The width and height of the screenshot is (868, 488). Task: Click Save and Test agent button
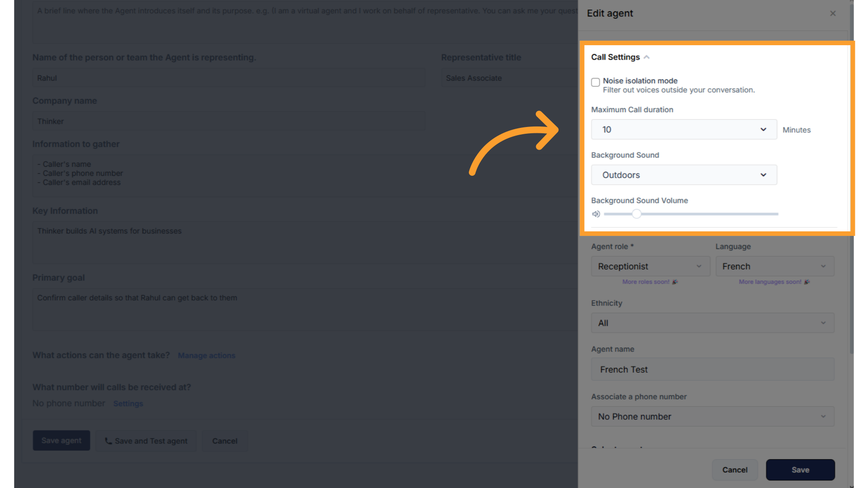click(146, 441)
